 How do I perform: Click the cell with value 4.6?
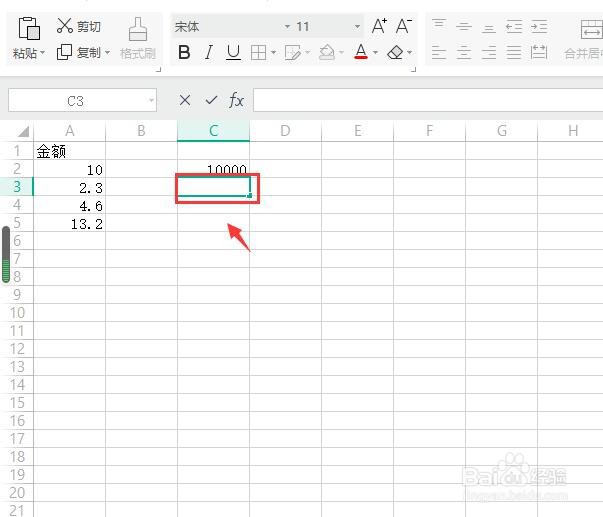[x=70, y=205]
